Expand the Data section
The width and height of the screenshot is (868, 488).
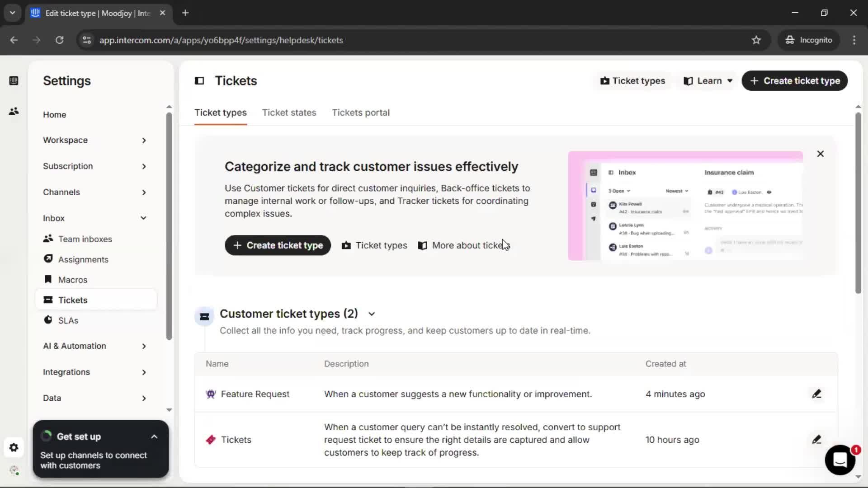95,398
